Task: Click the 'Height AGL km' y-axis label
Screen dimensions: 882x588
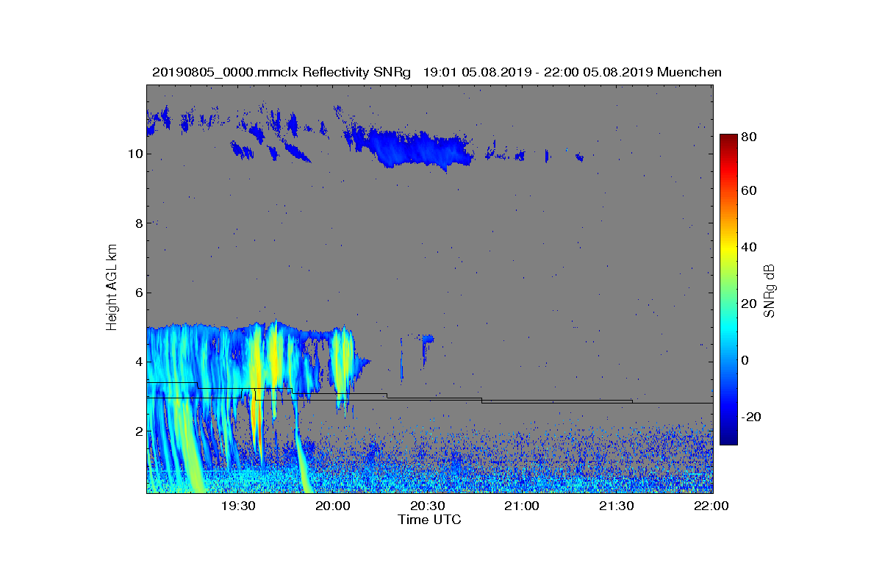Action: pos(112,288)
